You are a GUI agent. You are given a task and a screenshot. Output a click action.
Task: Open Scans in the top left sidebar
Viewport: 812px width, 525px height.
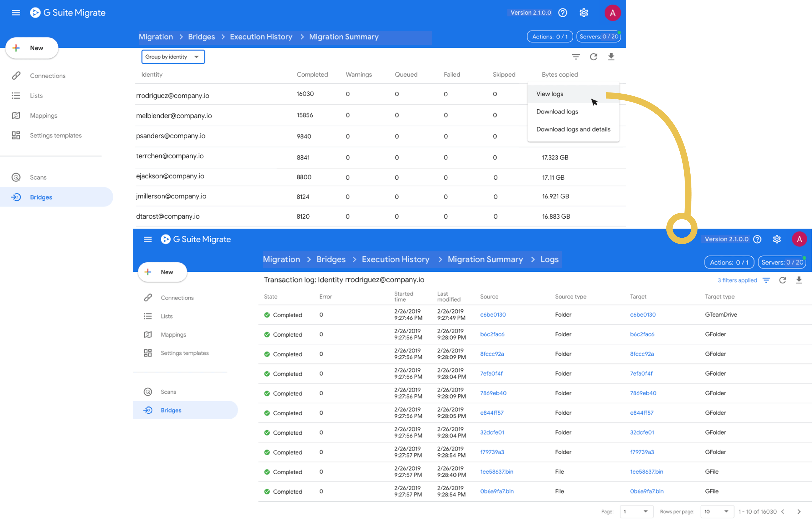pyautogui.click(x=38, y=177)
